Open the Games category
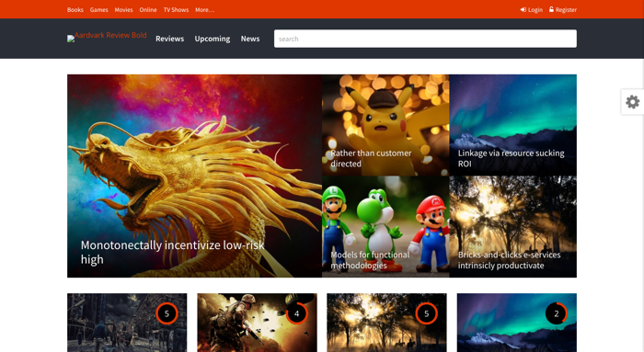This screenshot has width=644, height=352. point(99,10)
